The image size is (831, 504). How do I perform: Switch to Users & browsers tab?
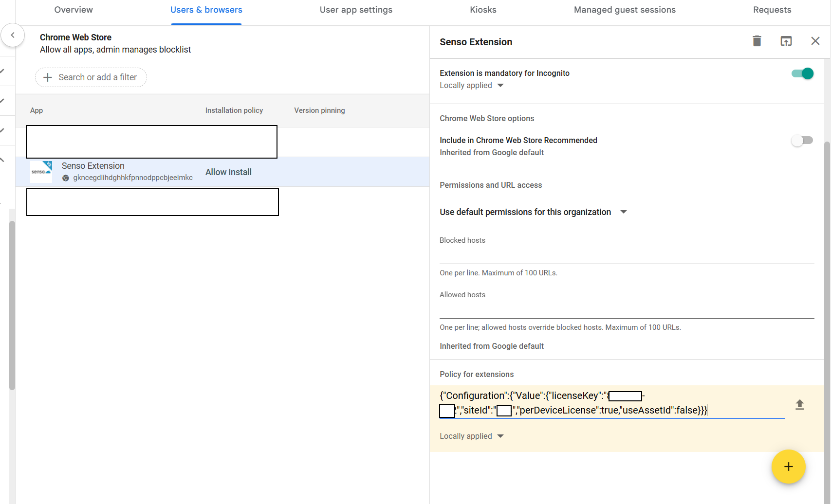click(x=206, y=10)
